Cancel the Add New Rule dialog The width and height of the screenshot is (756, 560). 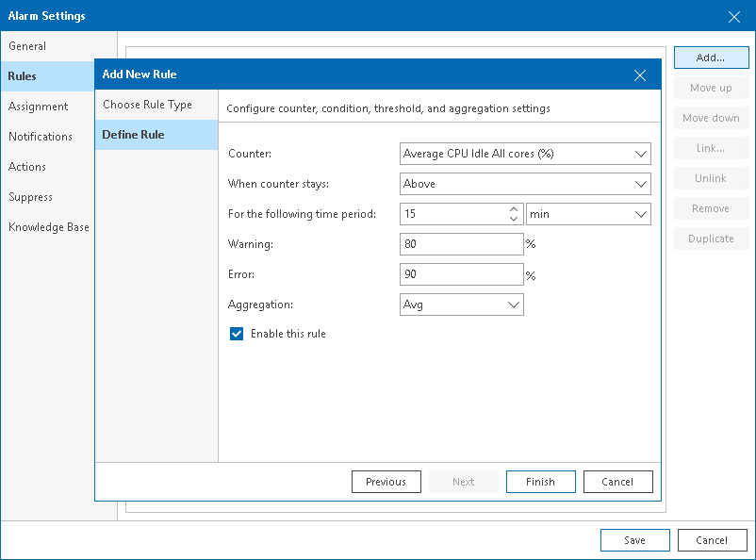point(617,482)
